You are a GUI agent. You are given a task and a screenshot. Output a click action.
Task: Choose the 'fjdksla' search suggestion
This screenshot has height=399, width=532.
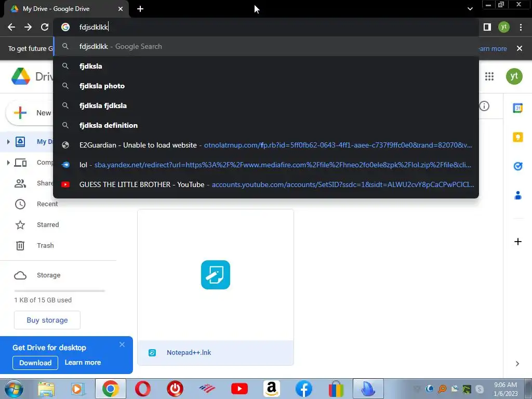click(x=266, y=66)
